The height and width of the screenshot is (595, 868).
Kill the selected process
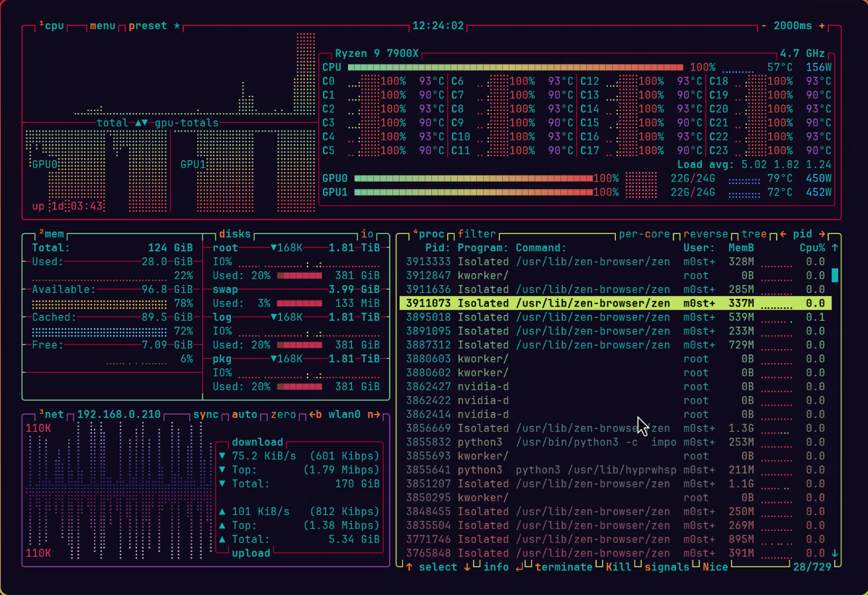(x=618, y=567)
